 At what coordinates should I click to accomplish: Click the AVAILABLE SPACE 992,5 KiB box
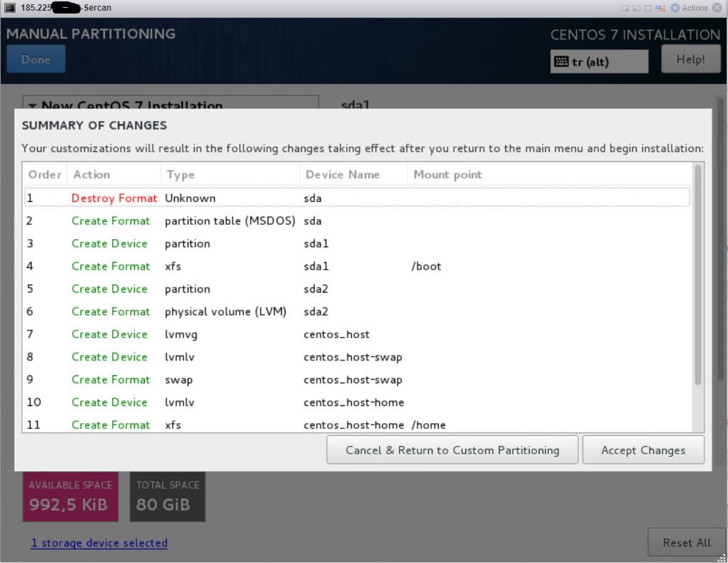(71, 497)
